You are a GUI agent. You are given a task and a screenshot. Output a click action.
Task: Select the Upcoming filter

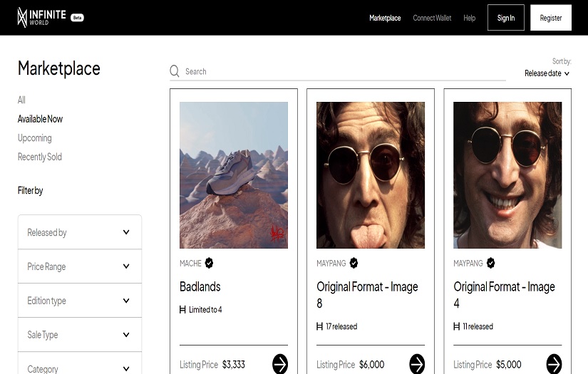34,138
